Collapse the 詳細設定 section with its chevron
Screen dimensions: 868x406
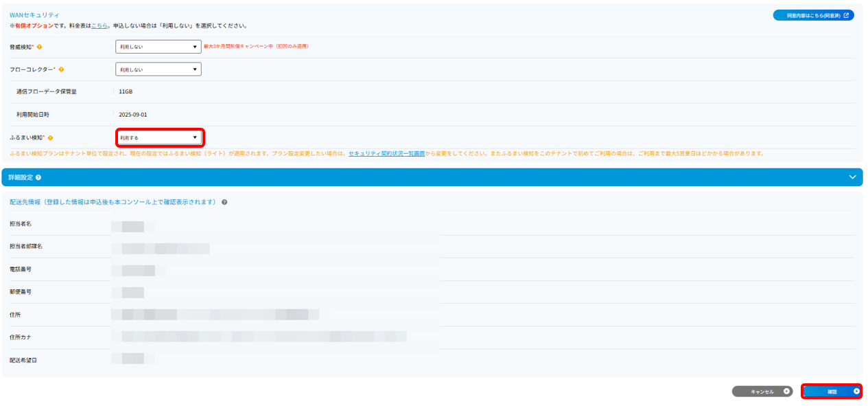click(853, 177)
